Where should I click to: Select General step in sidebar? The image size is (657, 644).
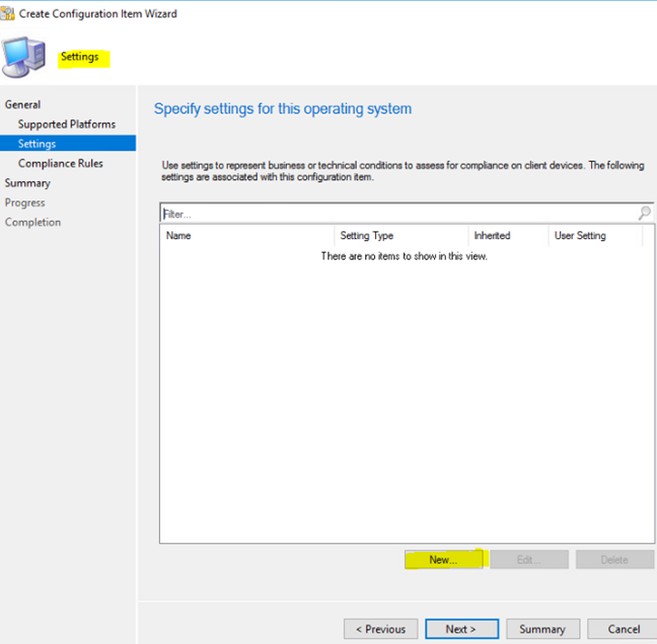tap(22, 105)
